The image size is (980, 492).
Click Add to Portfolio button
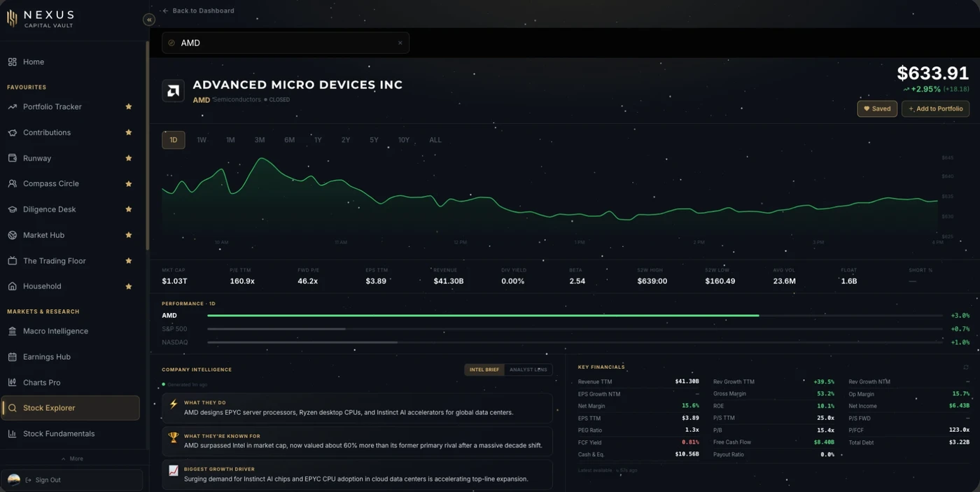(936, 108)
